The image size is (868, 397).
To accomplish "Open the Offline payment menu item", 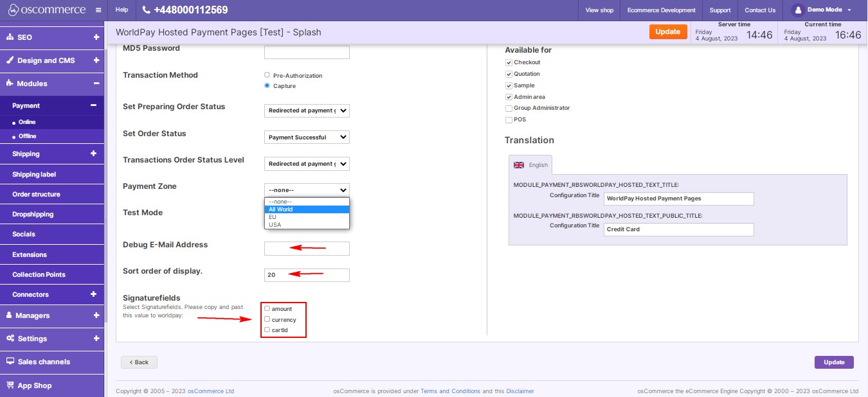I will (28, 136).
